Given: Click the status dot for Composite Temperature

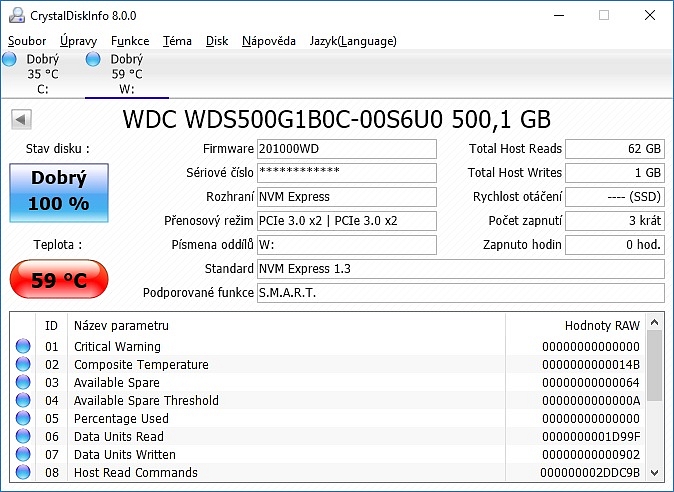Looking at the screenshot, I should coord(23,364).
